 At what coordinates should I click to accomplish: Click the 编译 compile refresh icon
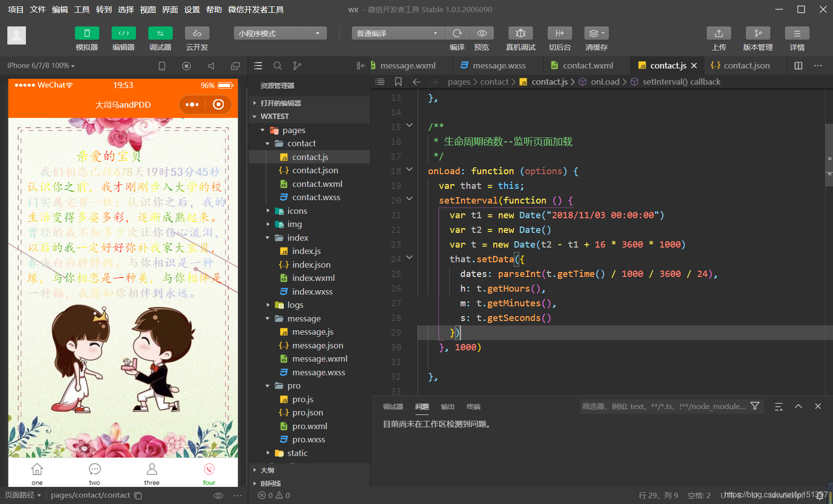457,33
